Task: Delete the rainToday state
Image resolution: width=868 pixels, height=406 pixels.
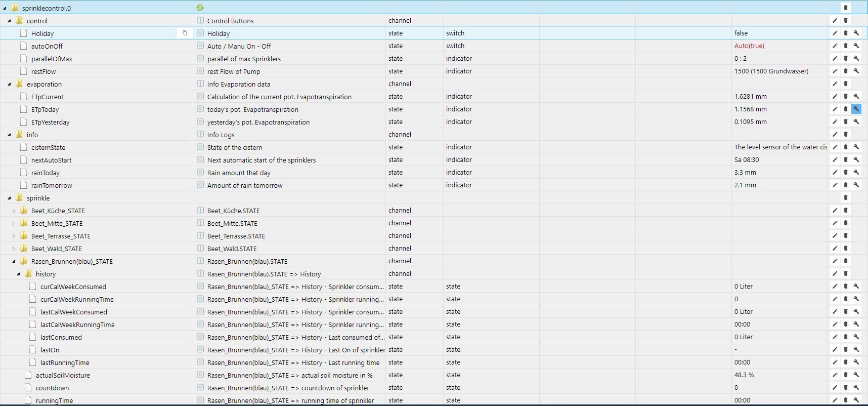Action: point(846,172)
